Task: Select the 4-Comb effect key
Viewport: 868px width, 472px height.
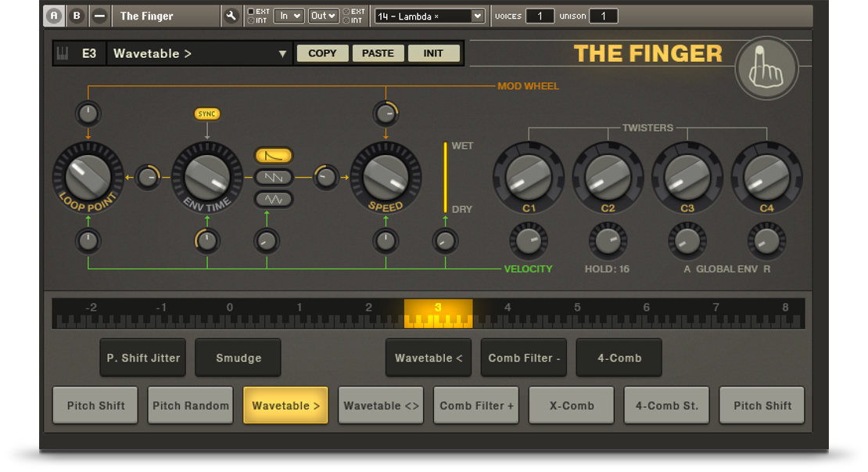Action: 619,358
